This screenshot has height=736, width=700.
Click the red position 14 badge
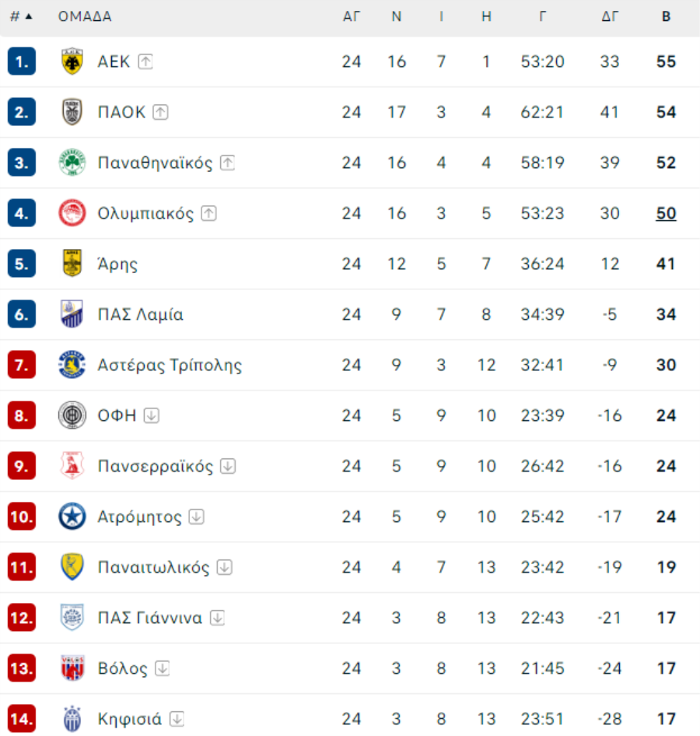pos(22,719)
